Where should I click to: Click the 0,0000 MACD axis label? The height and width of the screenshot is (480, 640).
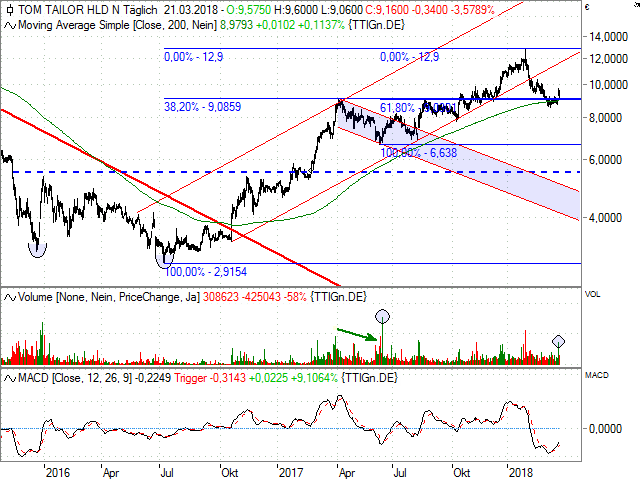point(605,429)
